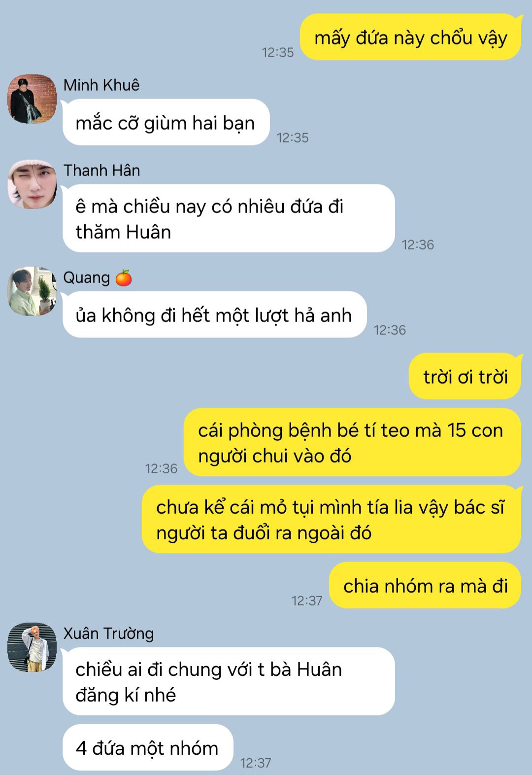Select the 'mắc cỡ giùm hai bạn' message
532x775 pixels.
click(x=166, y=122)
